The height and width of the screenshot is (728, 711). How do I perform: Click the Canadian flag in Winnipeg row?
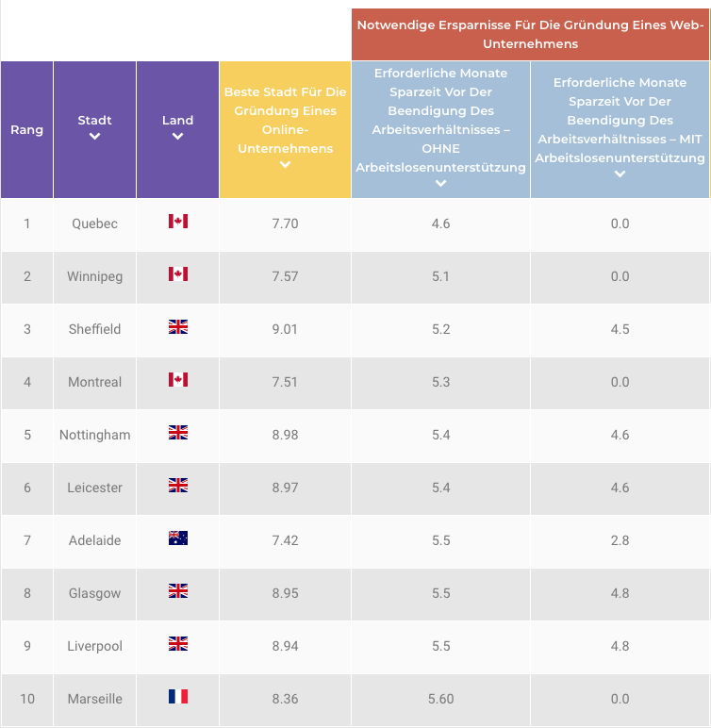coord(177,274)
